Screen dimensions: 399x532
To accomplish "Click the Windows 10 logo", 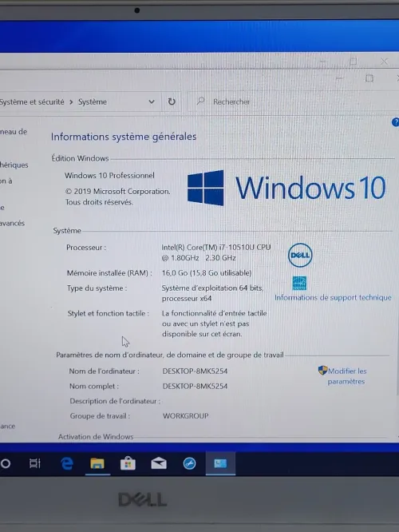I will pyautogui.click(x=286, y=188).
